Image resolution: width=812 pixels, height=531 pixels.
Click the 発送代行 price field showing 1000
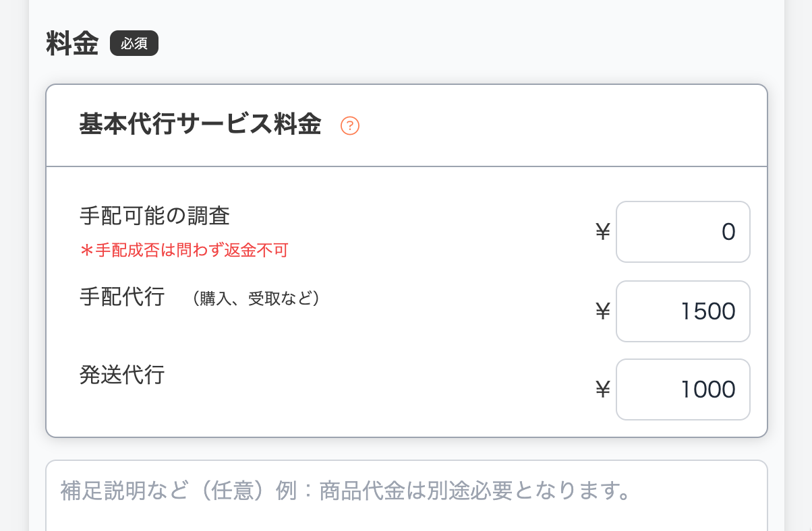682,389
